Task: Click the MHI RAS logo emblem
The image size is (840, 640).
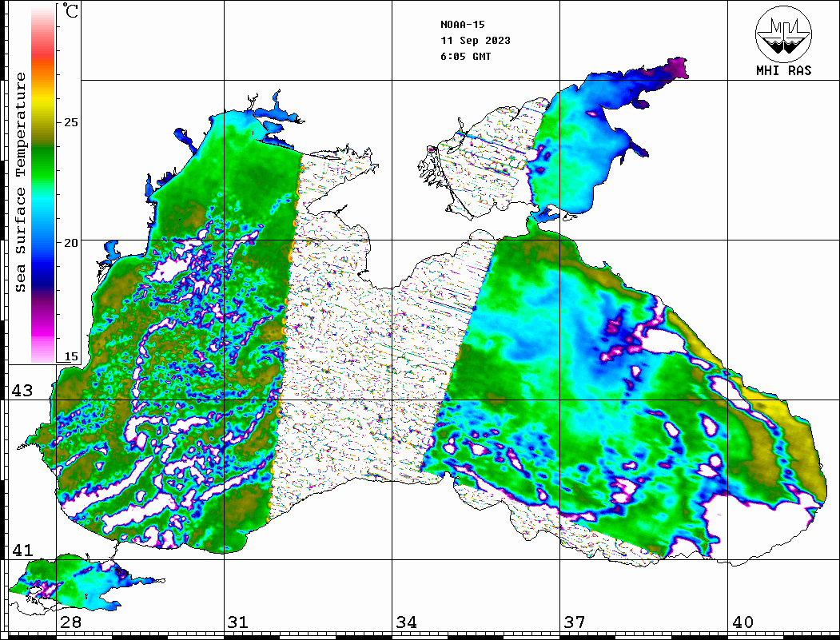Action: (784, 34)
